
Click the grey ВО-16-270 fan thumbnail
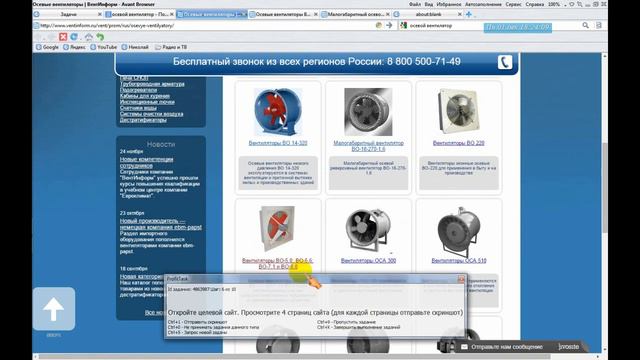(x=368, y=112)
